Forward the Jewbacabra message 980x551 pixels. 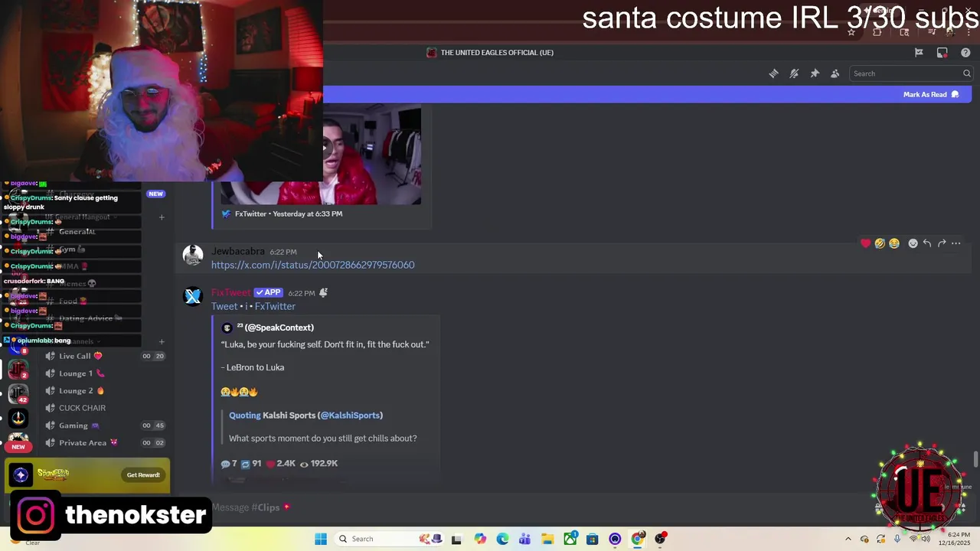[x=942, y=243]
